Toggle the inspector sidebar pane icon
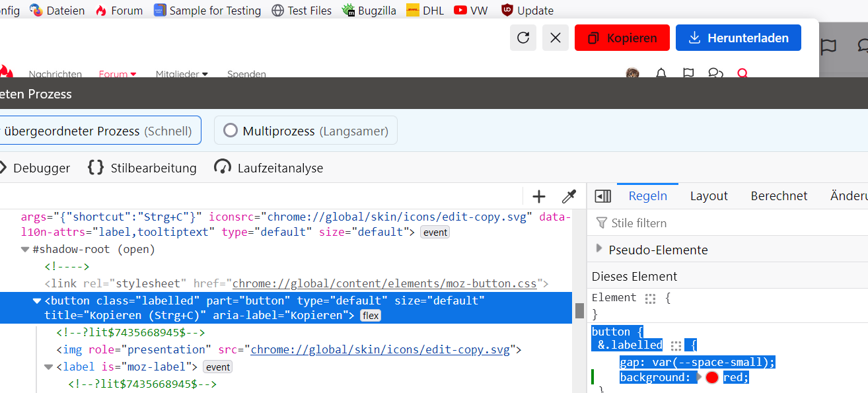Viewport: 868px width, 393px height. [602, 196]
